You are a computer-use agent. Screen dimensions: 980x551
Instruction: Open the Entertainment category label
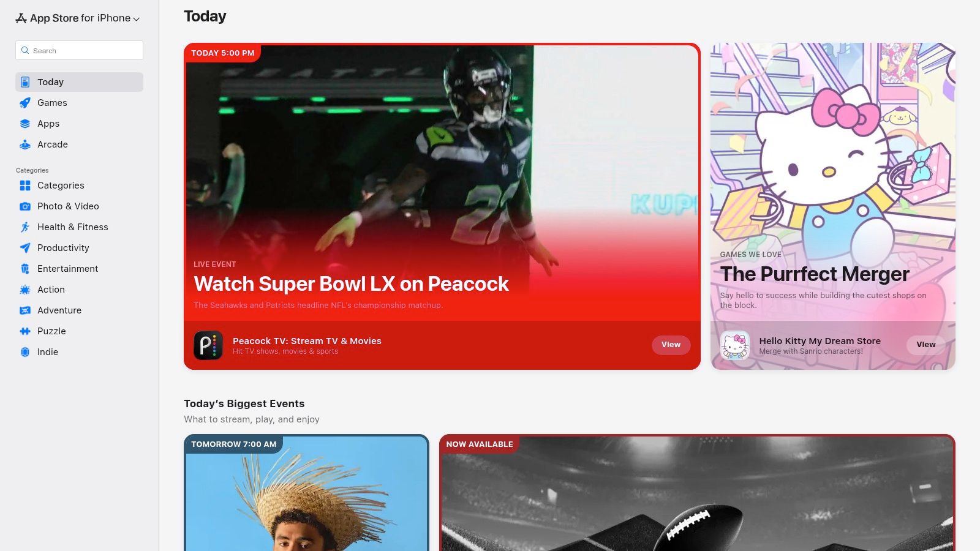(x=67, y=269)
